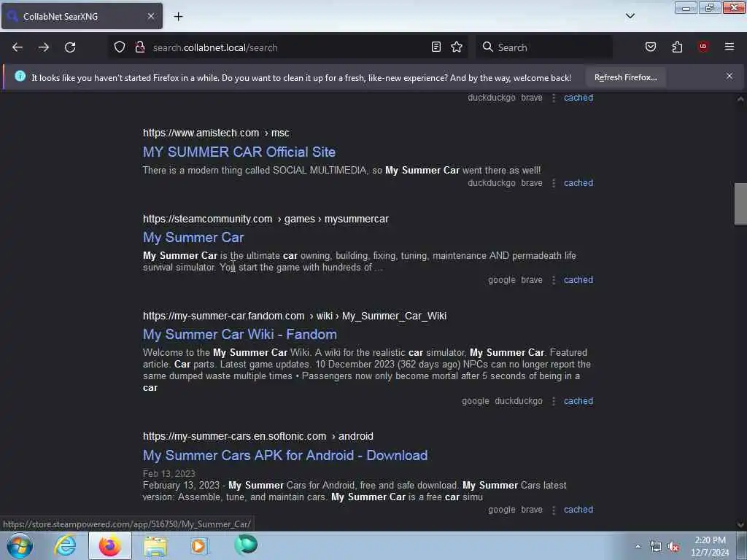
Task: Click the Feb 13, 2023 date text
Action: point(169,474)
